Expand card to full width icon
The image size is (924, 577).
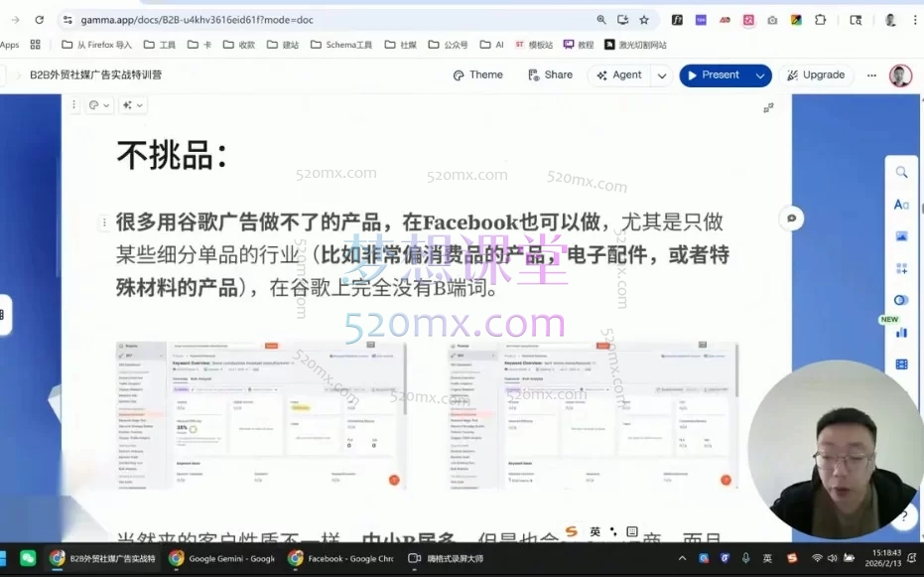[x=768, y=108]
